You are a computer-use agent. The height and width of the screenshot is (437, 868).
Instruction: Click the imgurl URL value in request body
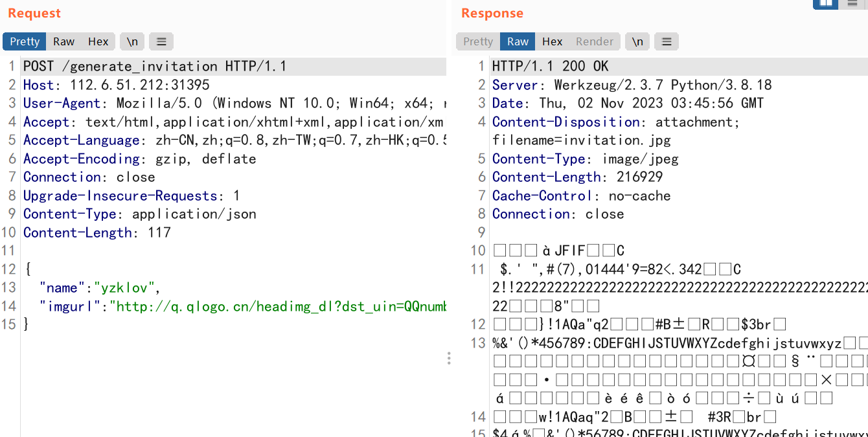[279, 306]
